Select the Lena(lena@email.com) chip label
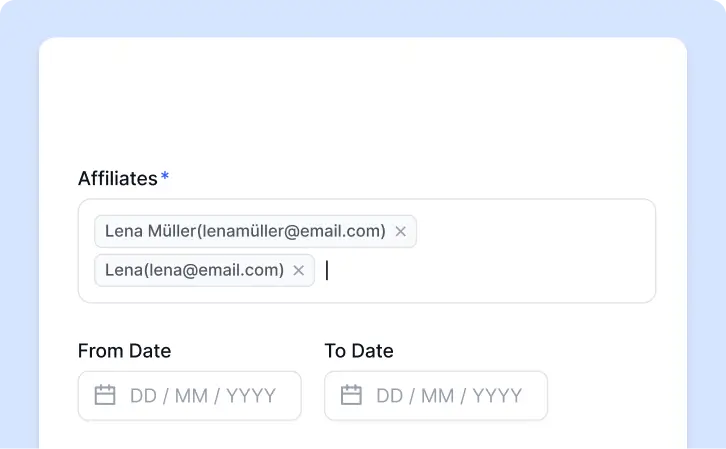Screen dimensions: 726x449 click(194, 270)
